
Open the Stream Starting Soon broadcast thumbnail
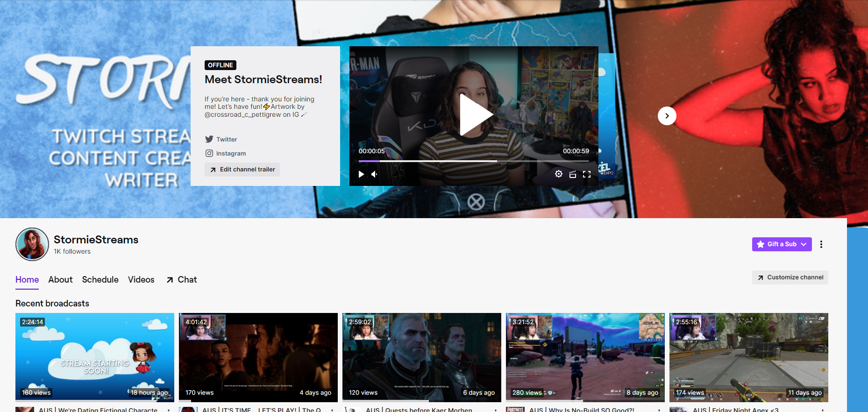95,357
